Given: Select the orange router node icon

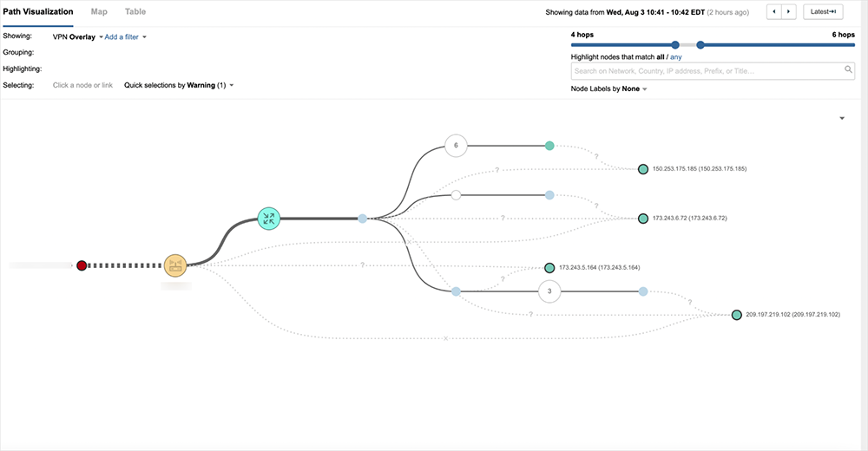Looking at the screenshot, I should [176, 265].
